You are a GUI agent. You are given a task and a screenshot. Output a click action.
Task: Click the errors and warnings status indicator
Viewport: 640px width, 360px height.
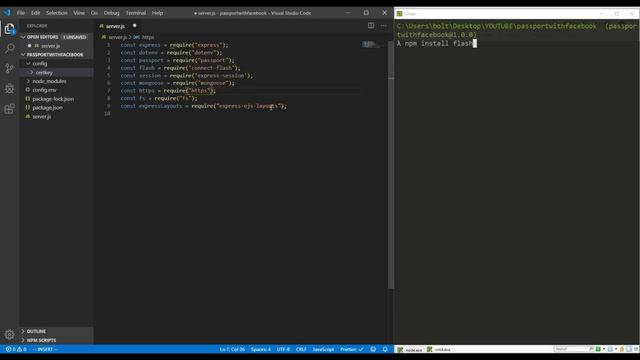pos(16,349)
